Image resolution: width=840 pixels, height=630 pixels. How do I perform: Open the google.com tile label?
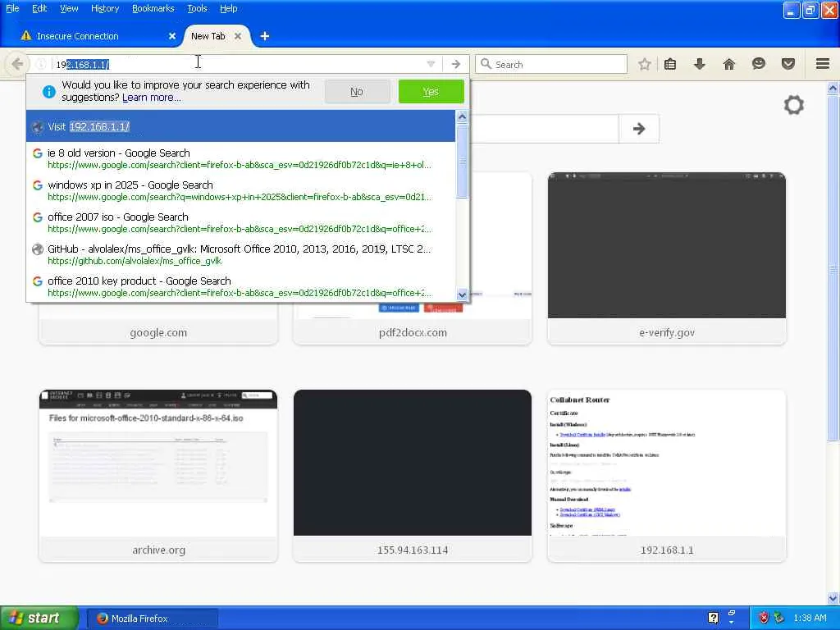(158, 333)
